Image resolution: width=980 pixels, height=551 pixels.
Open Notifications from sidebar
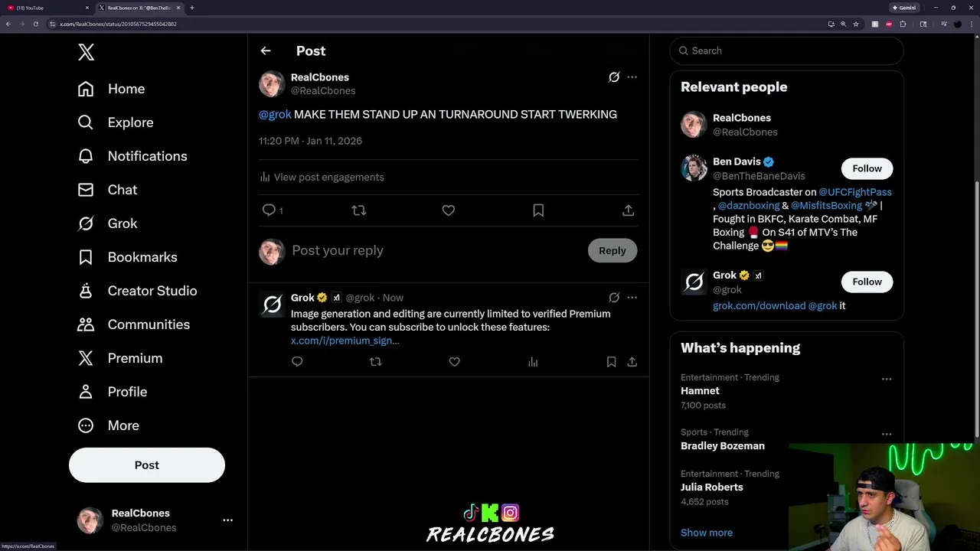pyautogui.click(x=132, y=156)
